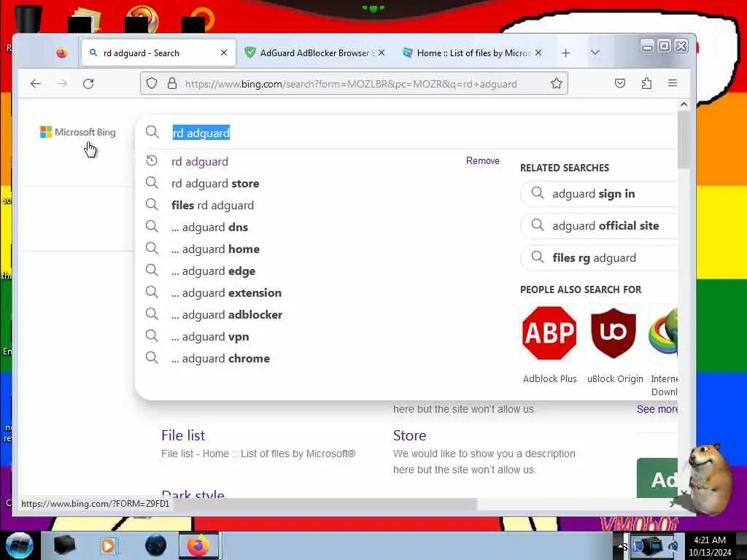This screenshot has height=560, width=747.
Task: Close the AdGuard AdBlocker Browser tab
Action: click(x=381, y=52)
